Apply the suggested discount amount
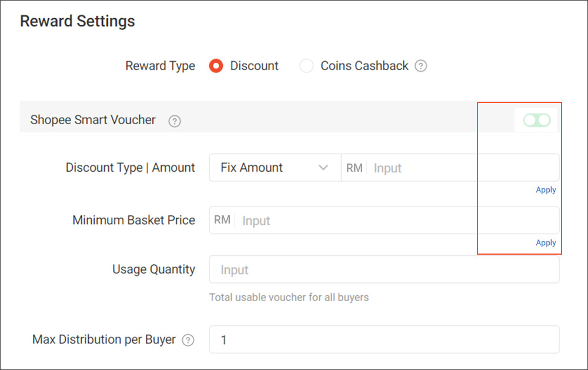588x370 pixels. click(546, 189)
